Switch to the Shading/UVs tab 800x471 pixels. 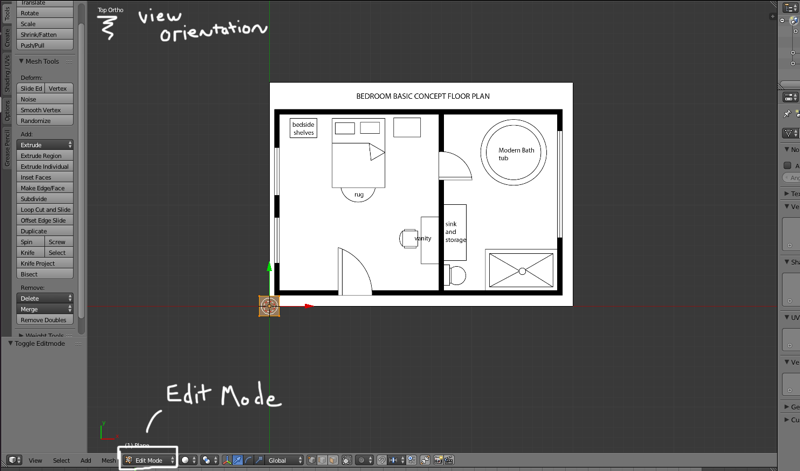(x=7, y=73)
